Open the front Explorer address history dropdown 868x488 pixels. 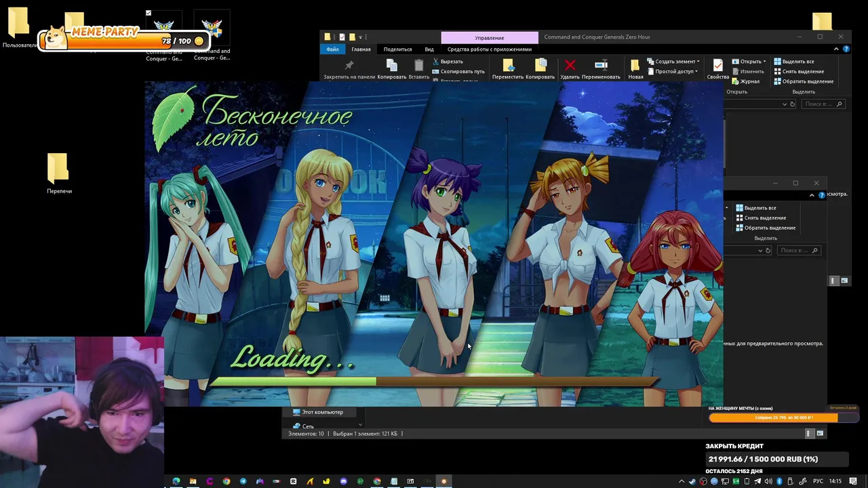[x=785, y=104]
